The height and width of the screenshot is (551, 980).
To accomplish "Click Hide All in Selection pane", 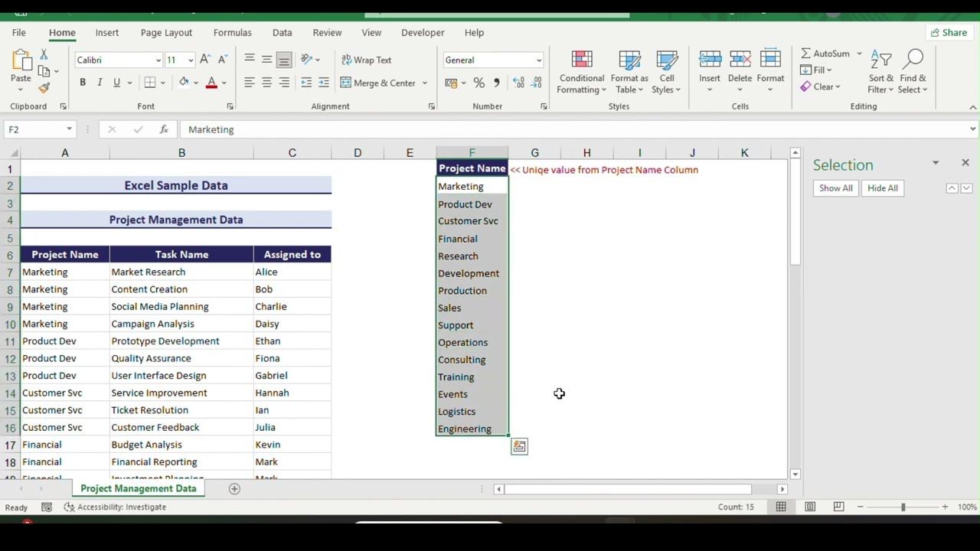I will coord(883,188).
